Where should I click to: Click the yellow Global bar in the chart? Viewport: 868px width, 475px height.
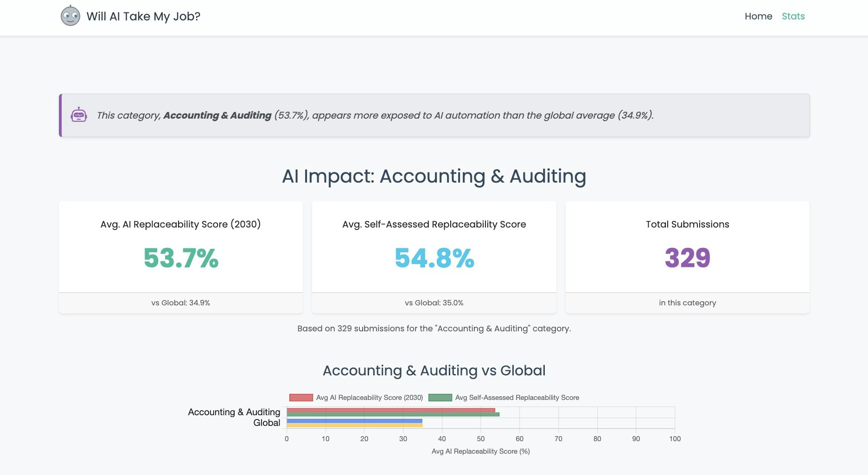tap(354, 425)
